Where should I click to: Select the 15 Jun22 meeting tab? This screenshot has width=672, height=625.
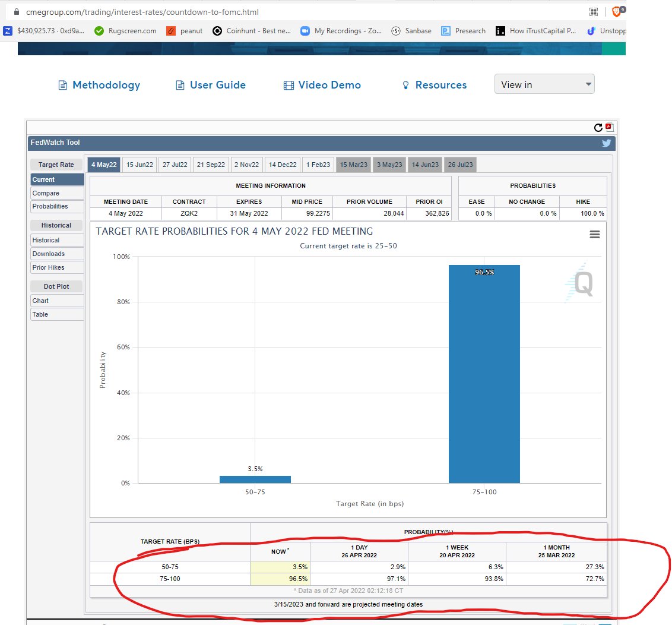pyautogui.click(x=140, y=165)
